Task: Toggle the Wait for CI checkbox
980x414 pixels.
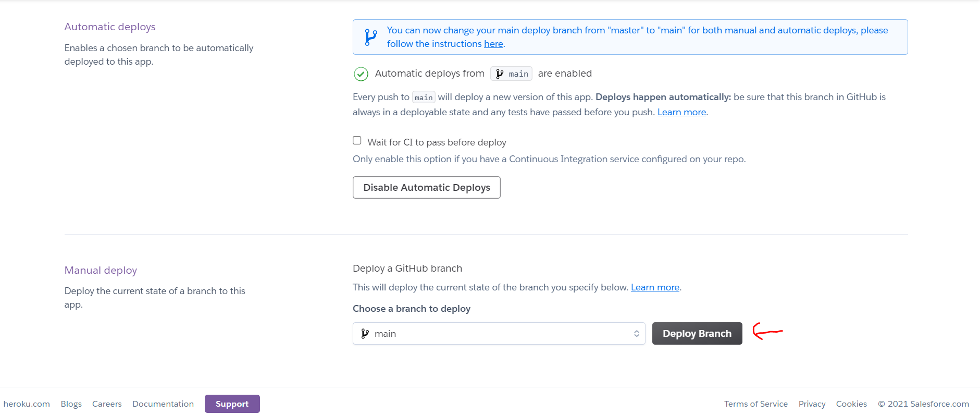Action: (x=357, y=141)
